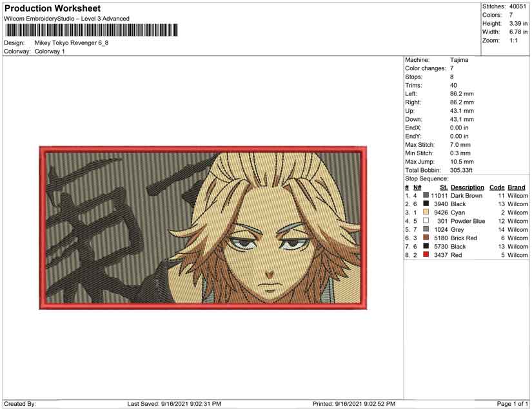This screenshot has width=532, height=409.
Task: Click the embroidery design preview image
Action: [x=203, y=228]
